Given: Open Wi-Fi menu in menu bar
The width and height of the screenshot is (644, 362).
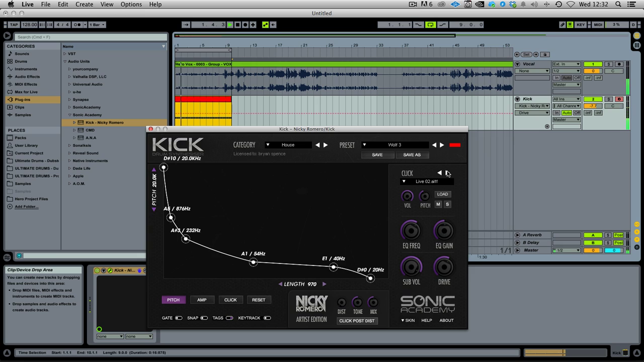Looking at the screenshot, I should point(571,4).
